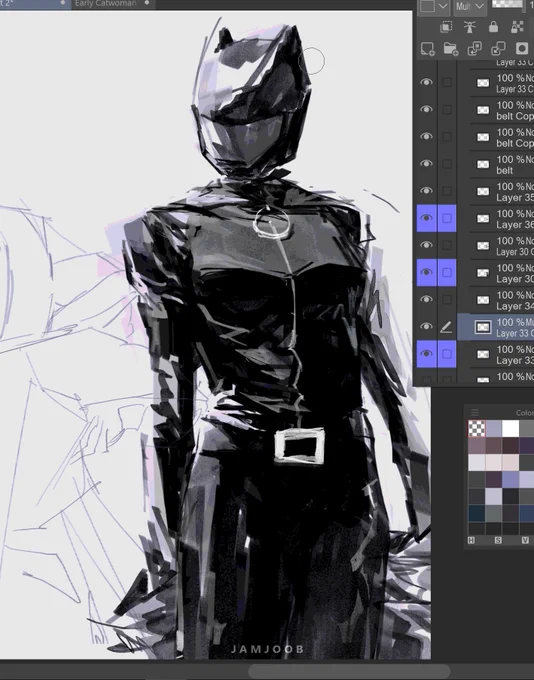Click the V label below the color swatches

pyautogui.click(x=525, y=540)
